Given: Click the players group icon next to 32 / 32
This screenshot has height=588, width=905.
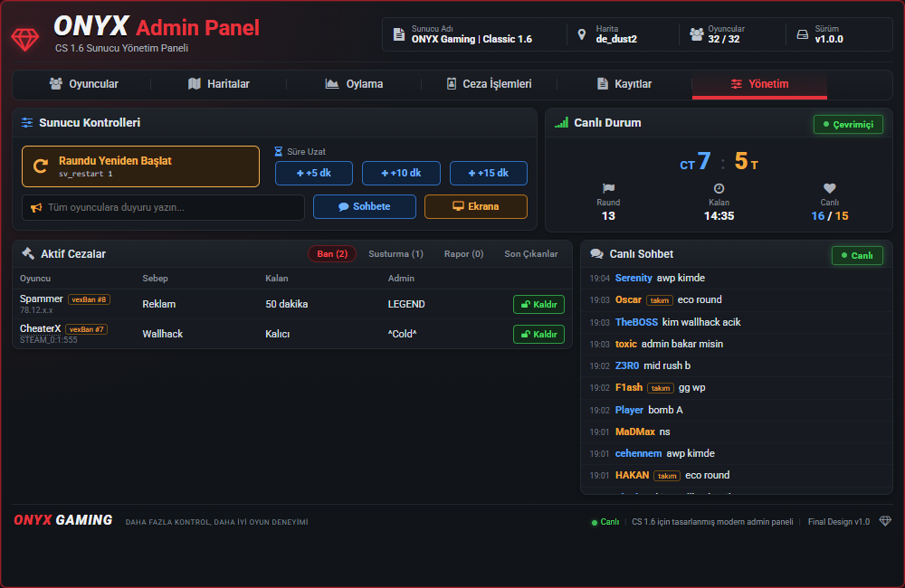Looking at the screenshot, I should 697,34.
